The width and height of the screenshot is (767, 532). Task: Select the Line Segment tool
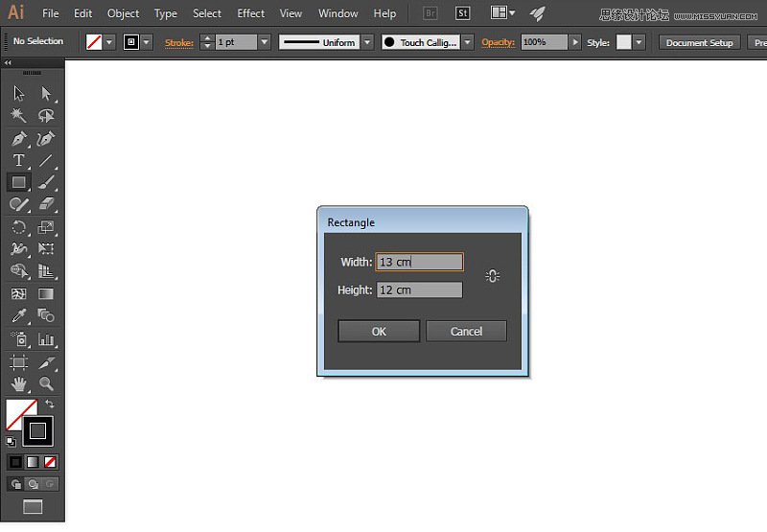pos(46,160)
